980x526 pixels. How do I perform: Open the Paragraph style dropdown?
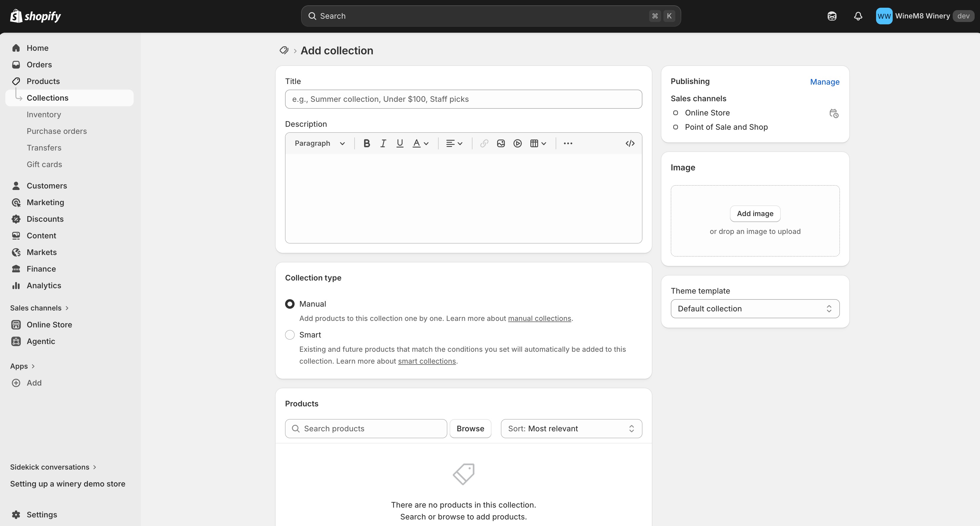click(320, 143)
